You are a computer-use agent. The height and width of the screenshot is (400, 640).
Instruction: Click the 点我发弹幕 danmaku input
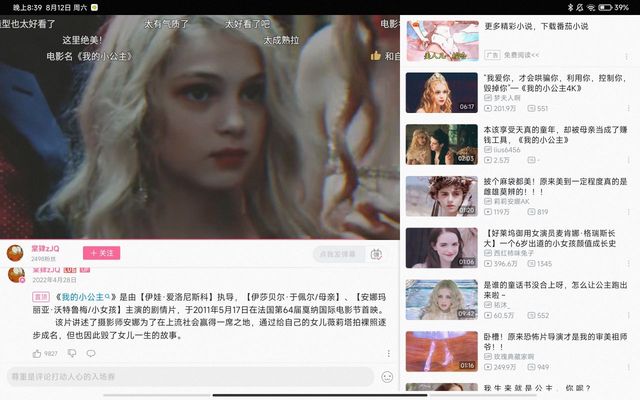point(338,254)
